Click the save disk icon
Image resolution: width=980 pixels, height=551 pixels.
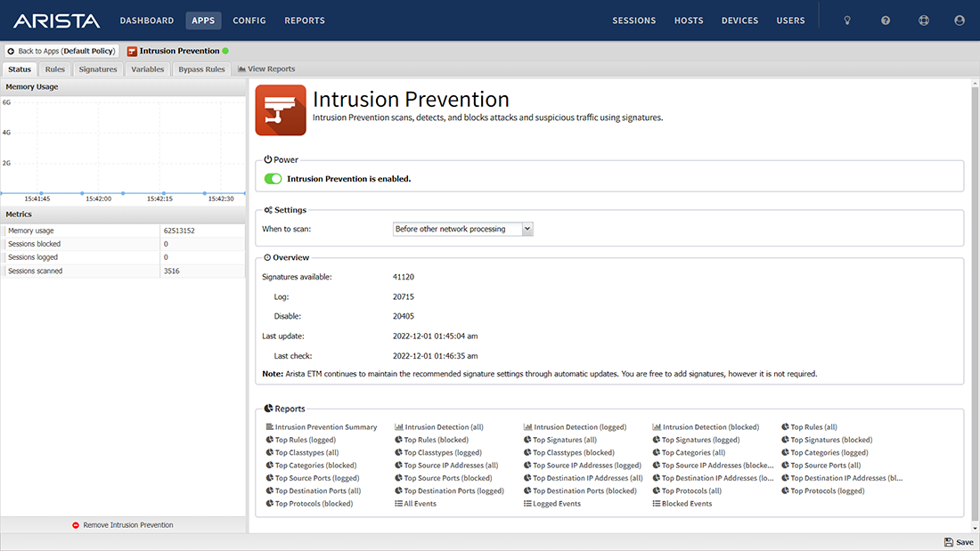pos(949,542)
